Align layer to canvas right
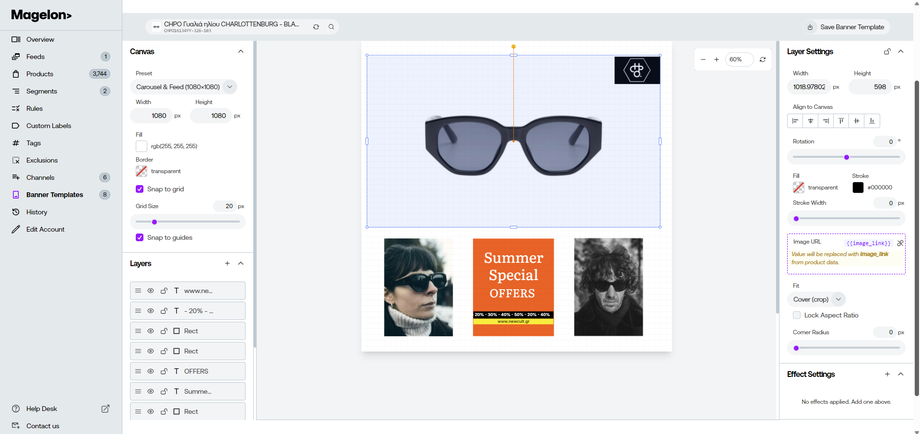Viewport: 920px width, 434px height. pyautogui.click(x=826, y=121)
